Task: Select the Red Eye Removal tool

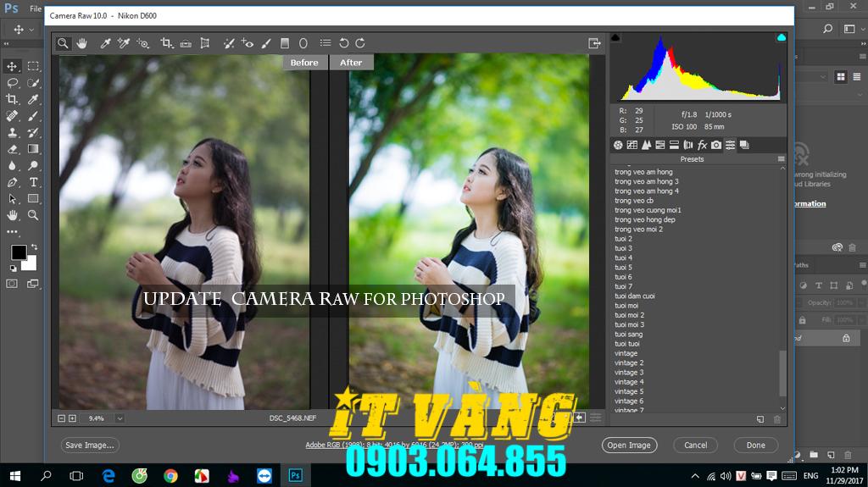Action: [x=248, y=43]
